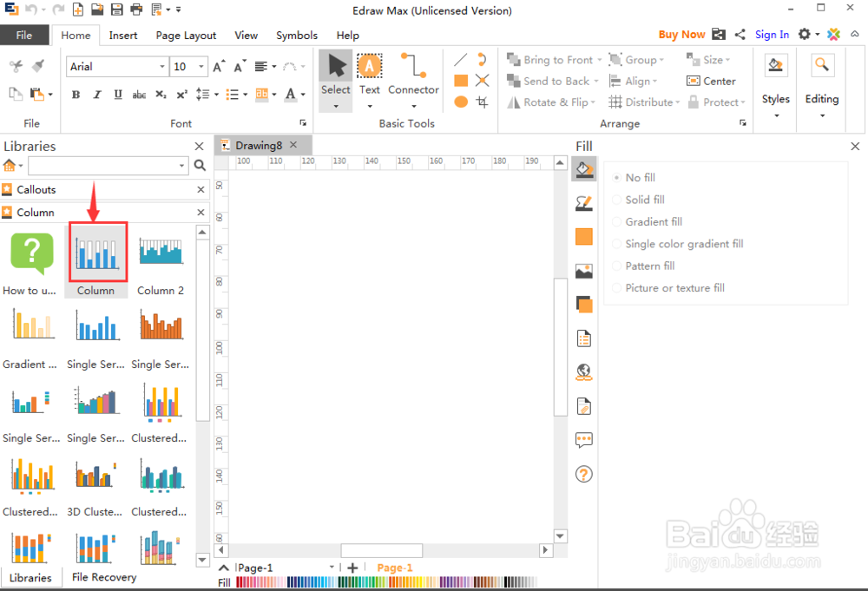Screen dimensions: 868x591
Task: Select the arc drawing tool
Action: (482, 59)
